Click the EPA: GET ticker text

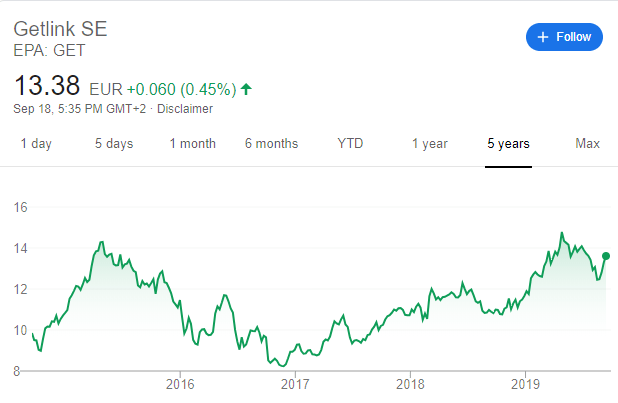click(x=49, y=50)
